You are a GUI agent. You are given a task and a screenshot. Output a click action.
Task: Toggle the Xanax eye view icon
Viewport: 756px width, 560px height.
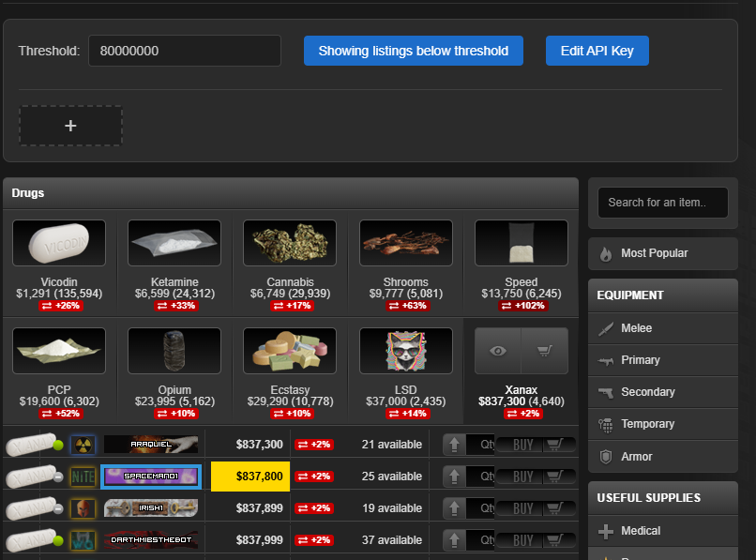tap(498, 351)
